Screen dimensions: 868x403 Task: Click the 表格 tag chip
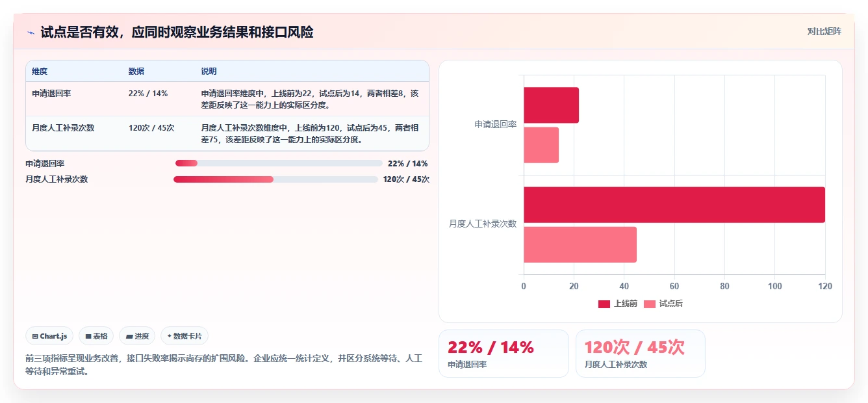[x=96, y=336]
